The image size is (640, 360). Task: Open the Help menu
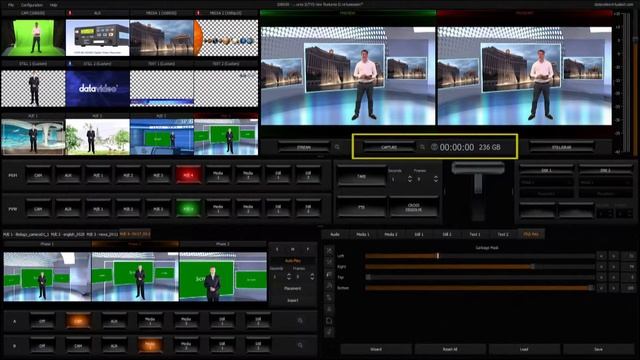coord(53,5)
